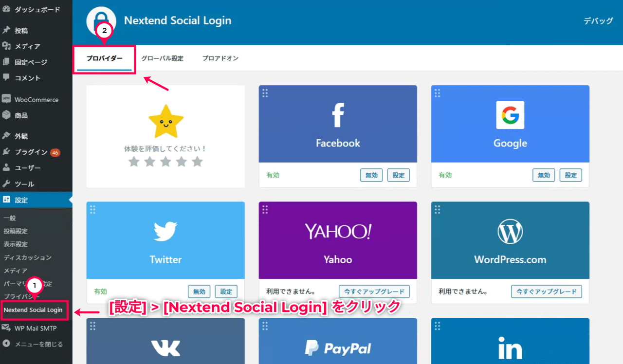Screen dimensions: 623x364
Task: Click 利用できません。 on Yahoo card
Action: click(291, 291)
